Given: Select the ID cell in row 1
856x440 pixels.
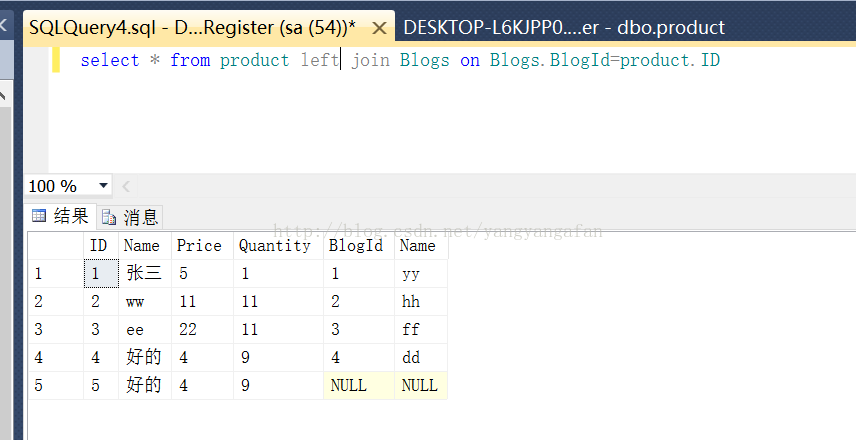Looking at the screenshot, I should [101, 273].
